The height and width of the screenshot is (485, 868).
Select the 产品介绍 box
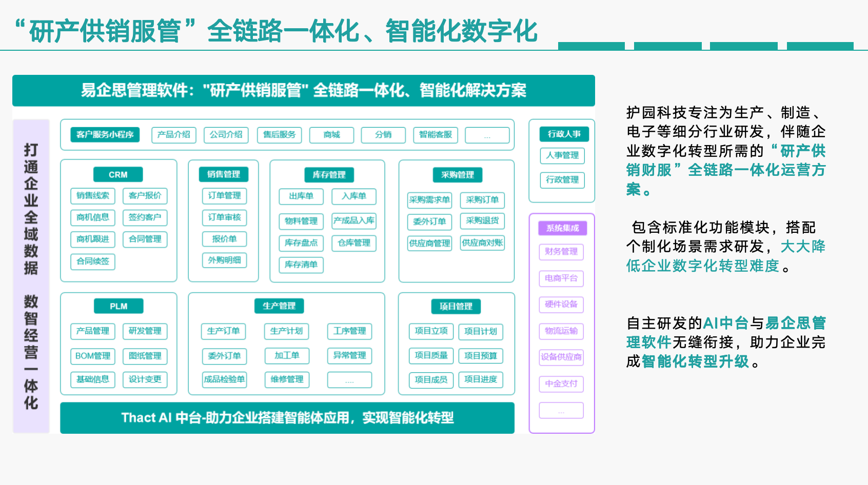pos(174,135)
